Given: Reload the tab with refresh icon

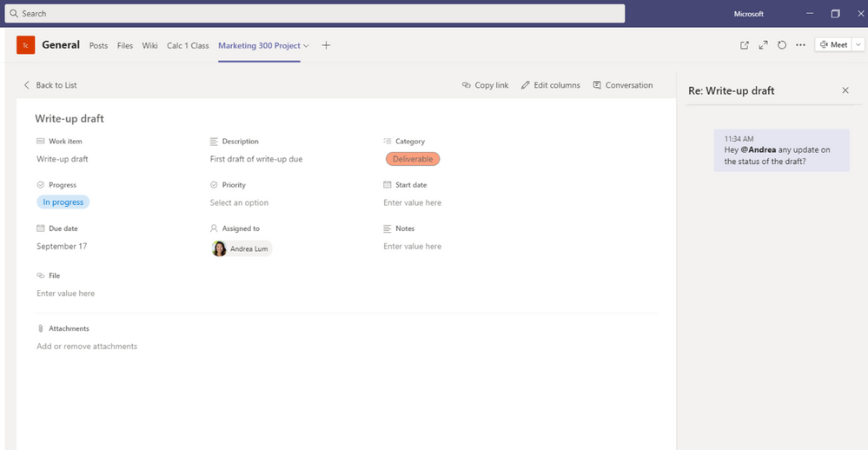Looking at the screenshot, I should pos(782,45).
